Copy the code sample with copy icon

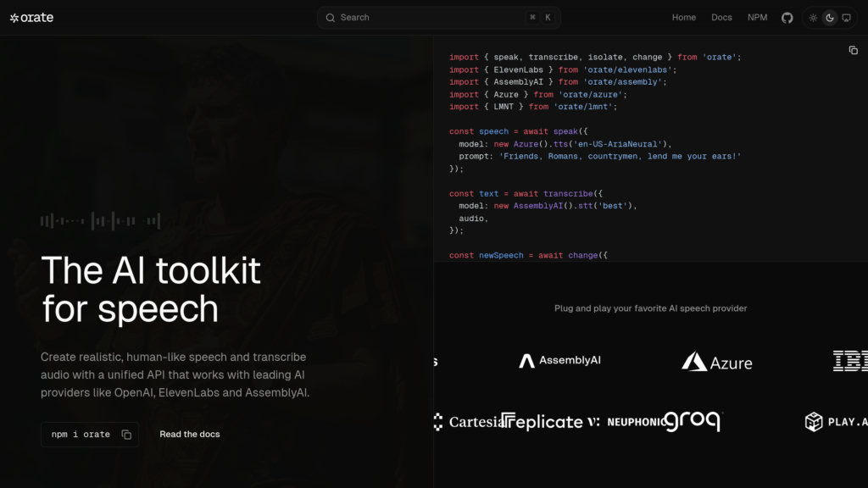click(x=853, y=50)
